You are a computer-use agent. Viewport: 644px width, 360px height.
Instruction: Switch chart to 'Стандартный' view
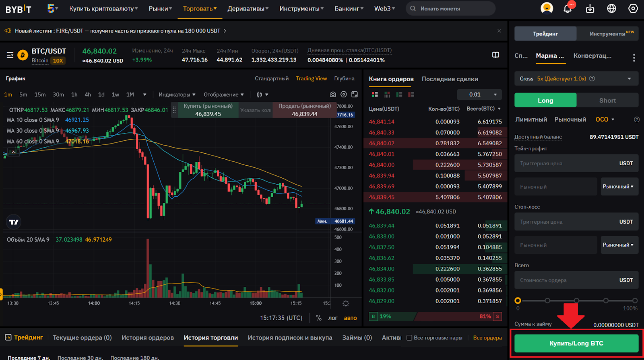pos(272,78)
